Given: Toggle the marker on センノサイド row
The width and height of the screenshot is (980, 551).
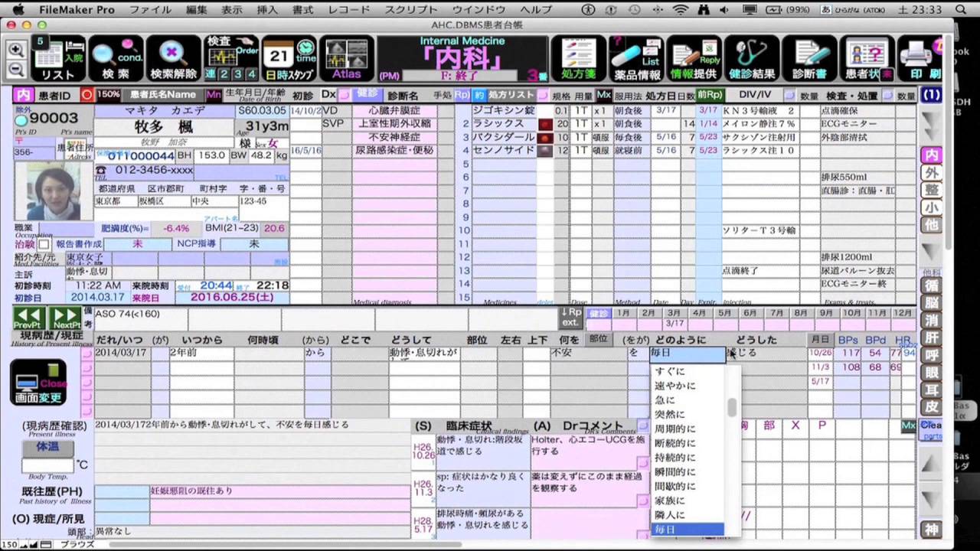Looking at the screenshot, I should click(x=545, y=152).
